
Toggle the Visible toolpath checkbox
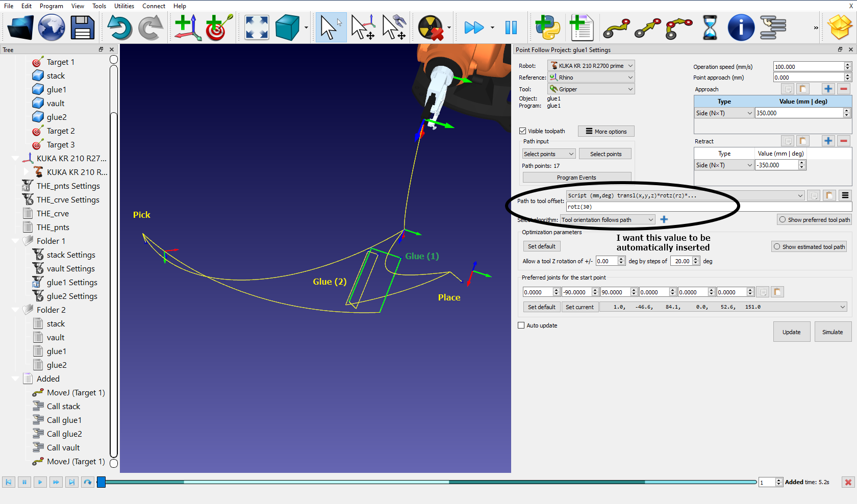[x=522, y=131]
